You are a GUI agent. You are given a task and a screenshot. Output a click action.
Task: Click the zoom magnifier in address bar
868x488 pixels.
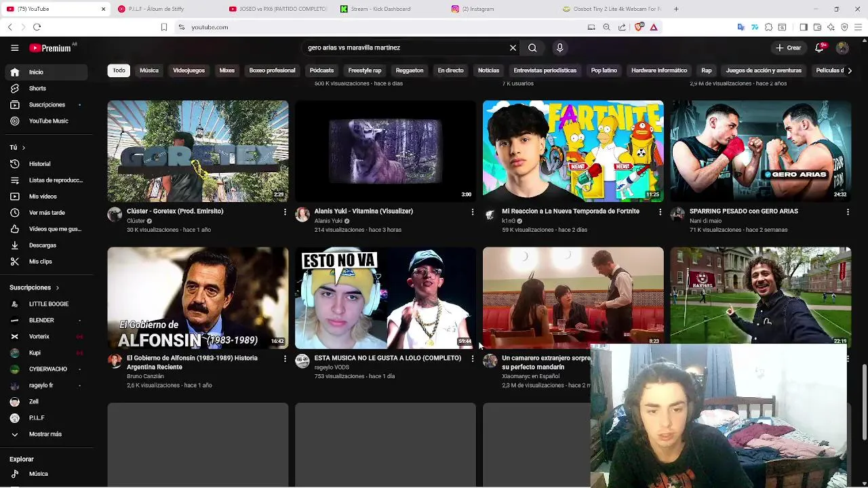point(606,27)
